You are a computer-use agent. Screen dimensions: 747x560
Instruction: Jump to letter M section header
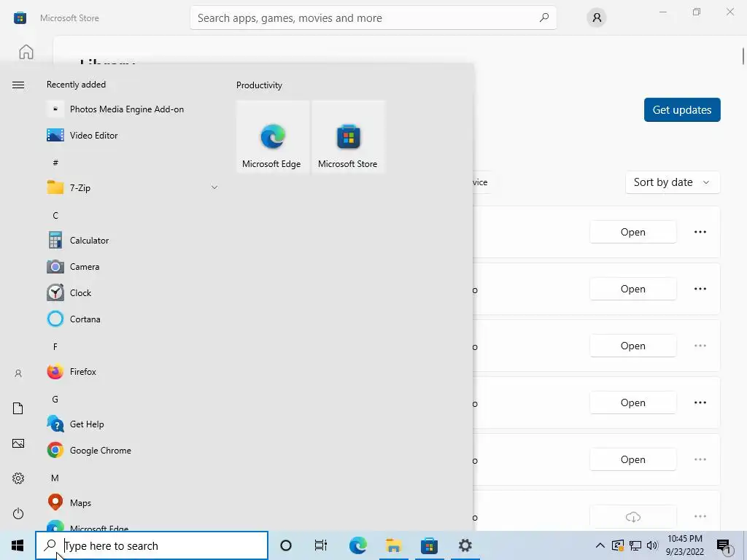pyautogui.click(x=55, y=478)
